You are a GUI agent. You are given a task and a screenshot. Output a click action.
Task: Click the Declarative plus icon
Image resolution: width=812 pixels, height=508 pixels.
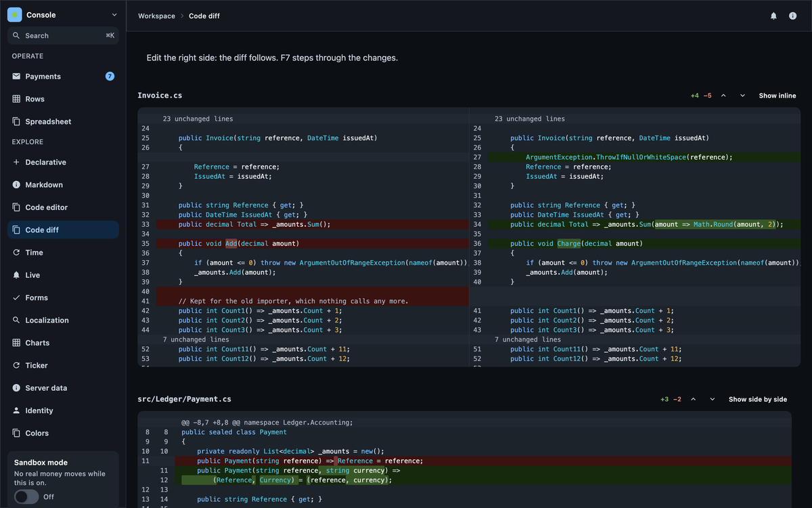[x=16, y=162]
